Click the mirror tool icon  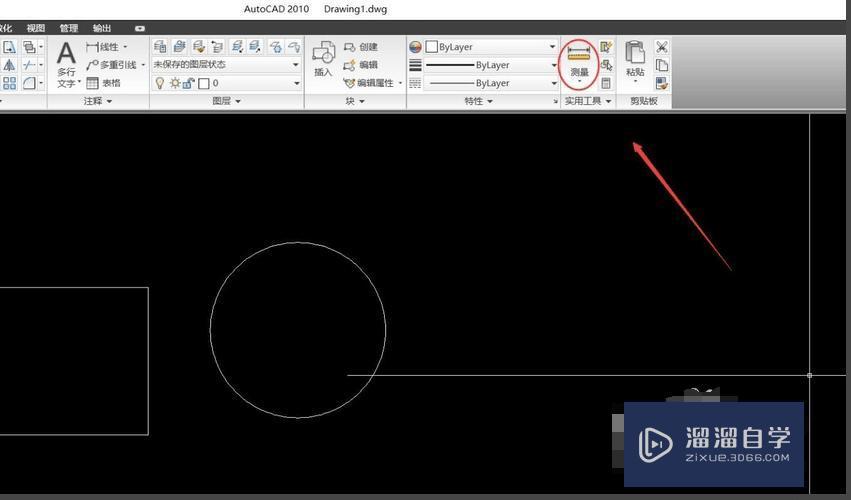9,65
